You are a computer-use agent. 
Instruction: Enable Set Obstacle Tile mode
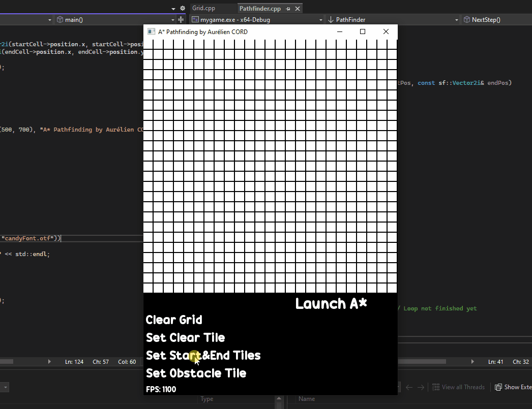[196, 373]
